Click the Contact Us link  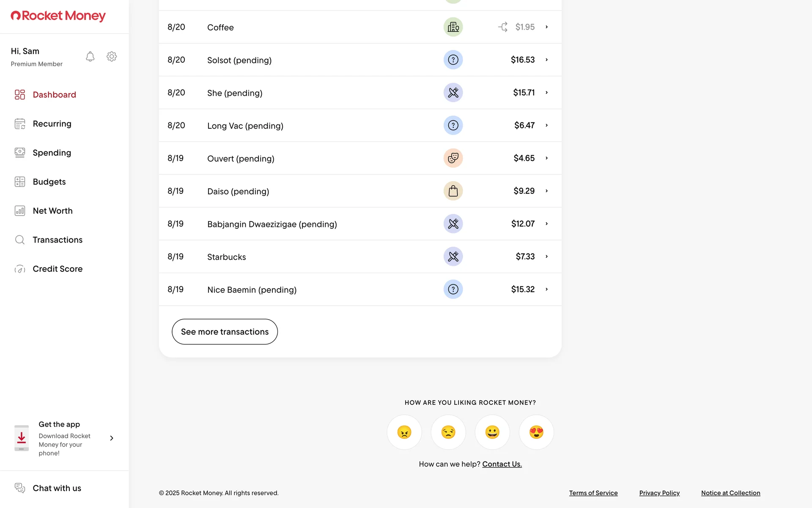coord(502,464)
